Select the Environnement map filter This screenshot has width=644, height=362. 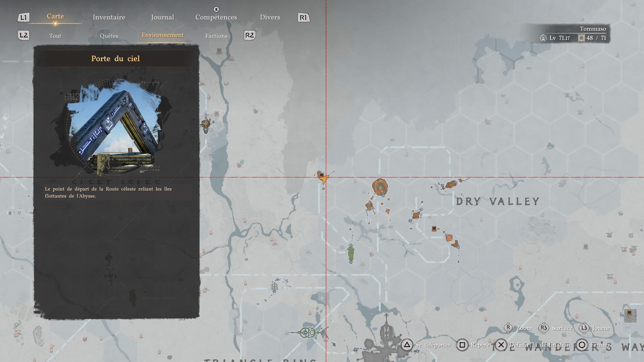click(163, 35)
